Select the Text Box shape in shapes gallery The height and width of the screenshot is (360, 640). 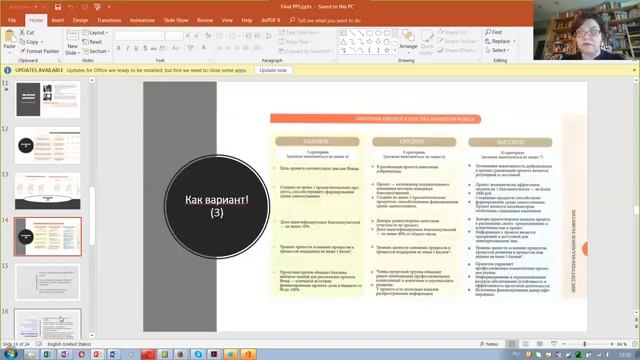coord(343,33)
